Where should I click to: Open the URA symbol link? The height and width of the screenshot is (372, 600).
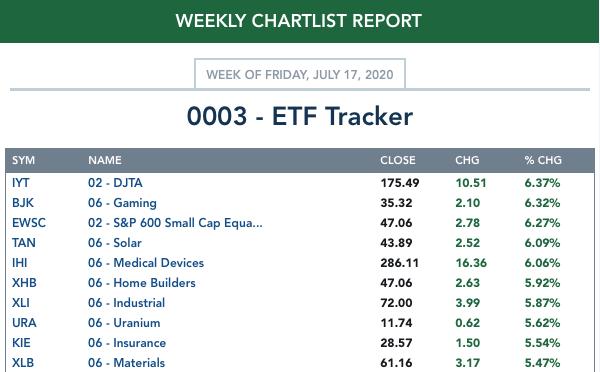coord(24,323)
